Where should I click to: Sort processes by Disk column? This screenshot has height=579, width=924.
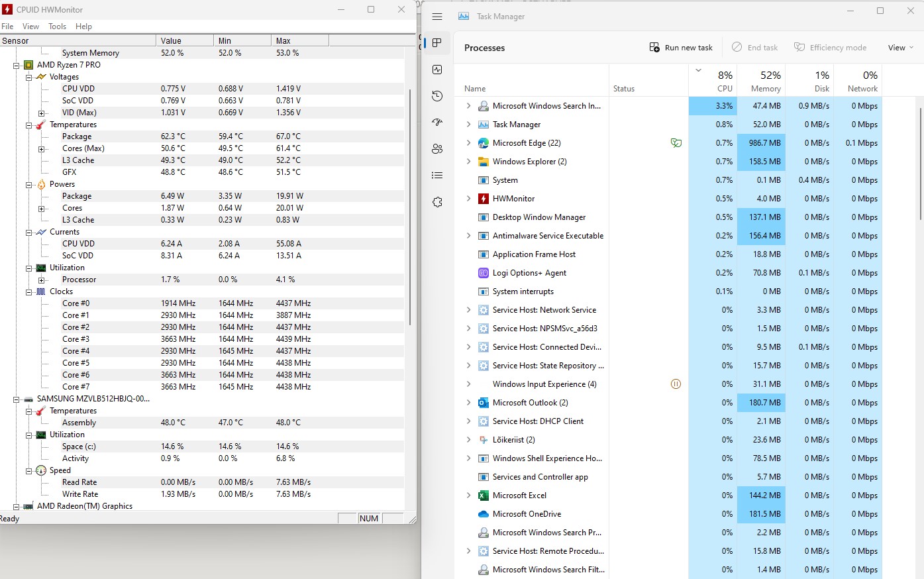coord(809,81)
